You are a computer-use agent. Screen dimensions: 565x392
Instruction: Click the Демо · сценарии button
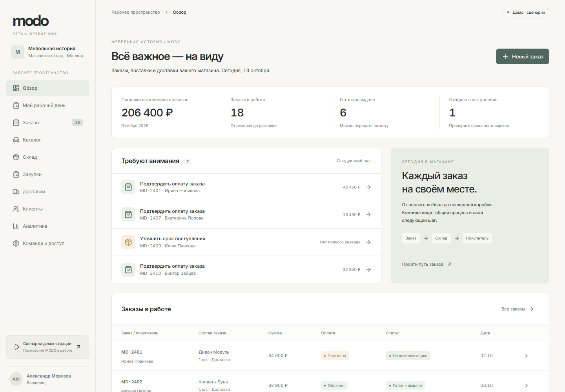click(x=526, y=13)
